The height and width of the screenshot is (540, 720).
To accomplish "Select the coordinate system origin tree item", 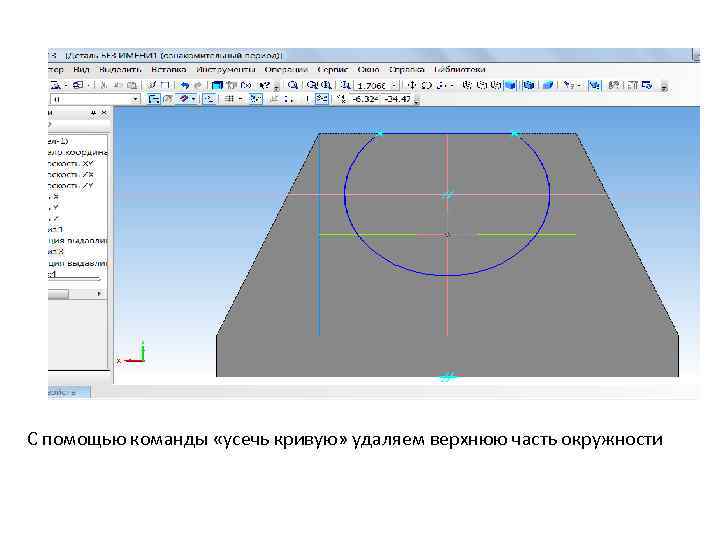I will (77, 152).
